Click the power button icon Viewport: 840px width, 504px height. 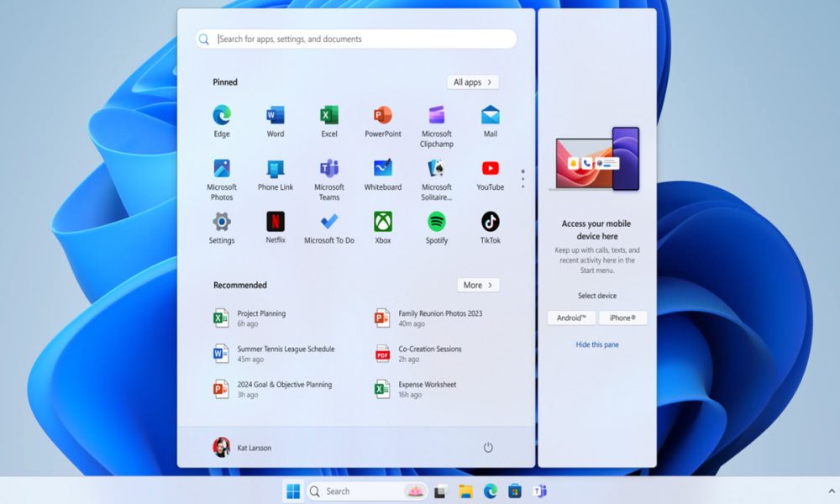(488, 447)
